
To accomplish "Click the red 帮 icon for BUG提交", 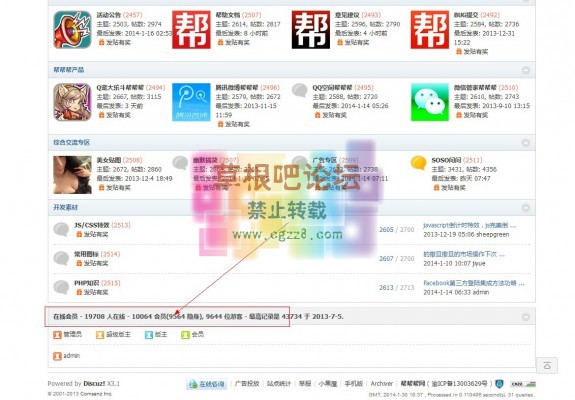I will [430, 30].
